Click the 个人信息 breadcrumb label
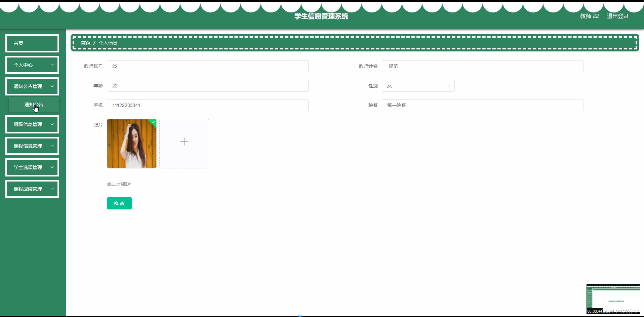This screenshot has width=644, height=317. pyautogui.click(x=108, y=43)
